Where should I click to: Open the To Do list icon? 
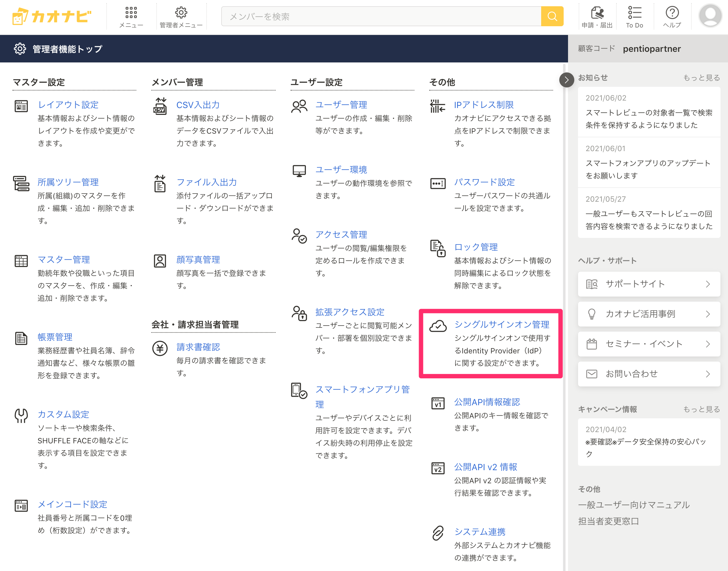(634, 13)
